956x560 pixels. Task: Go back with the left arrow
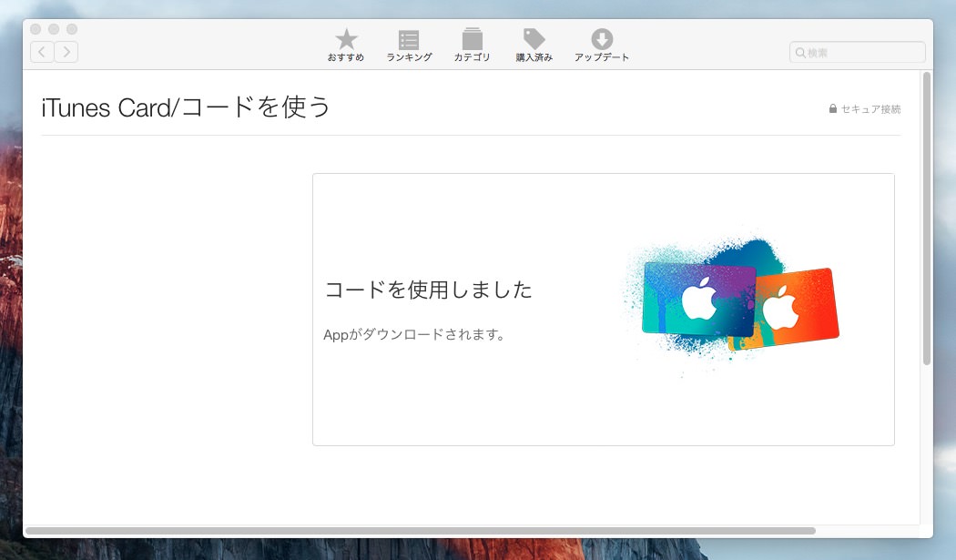click(42, 52)
